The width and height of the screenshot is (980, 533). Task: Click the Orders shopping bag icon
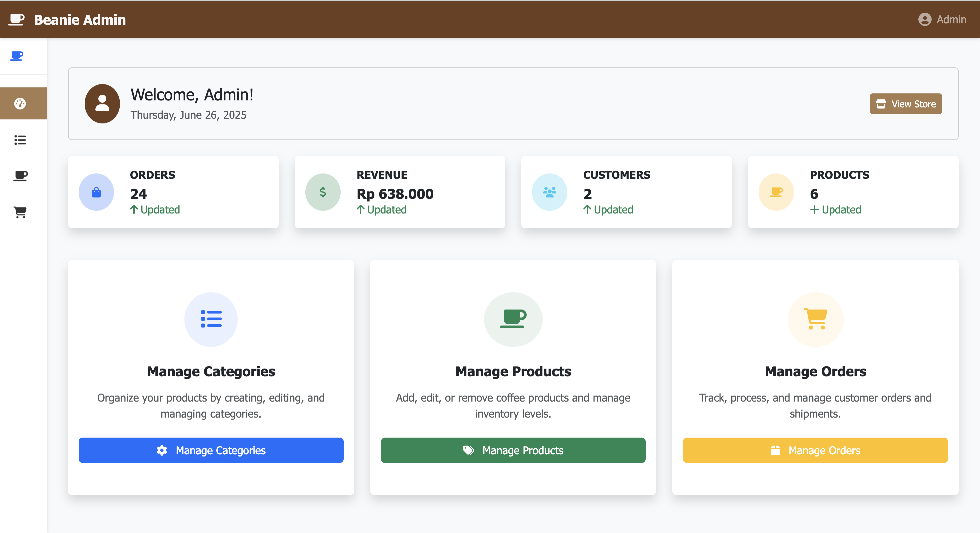pos(96,192)
